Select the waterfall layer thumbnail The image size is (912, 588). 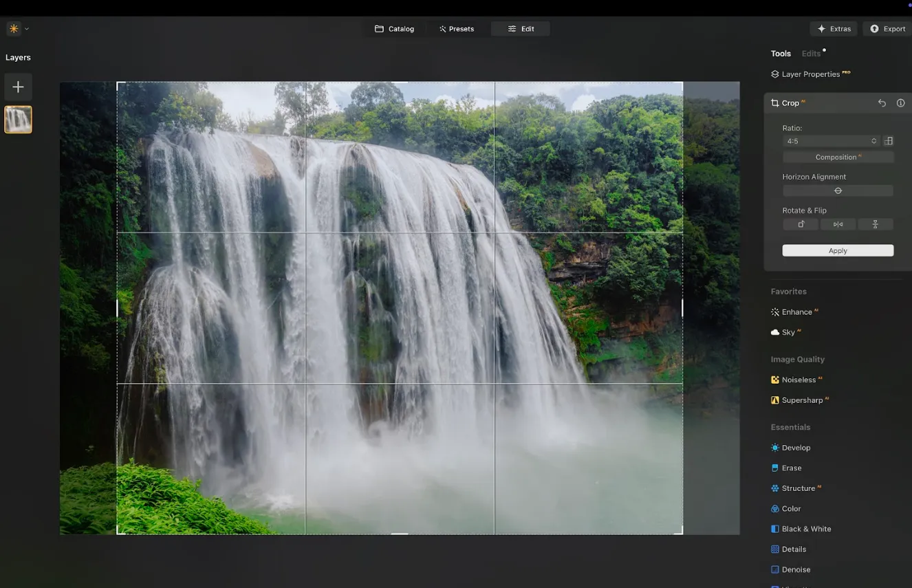pos(18,120)
